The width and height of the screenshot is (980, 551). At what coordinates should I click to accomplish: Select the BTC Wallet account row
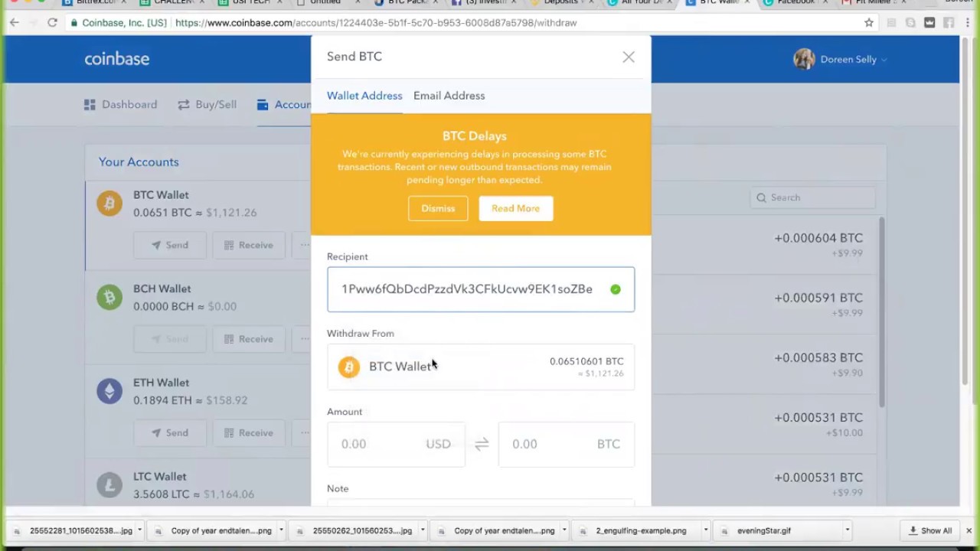[x=198, y=224]
